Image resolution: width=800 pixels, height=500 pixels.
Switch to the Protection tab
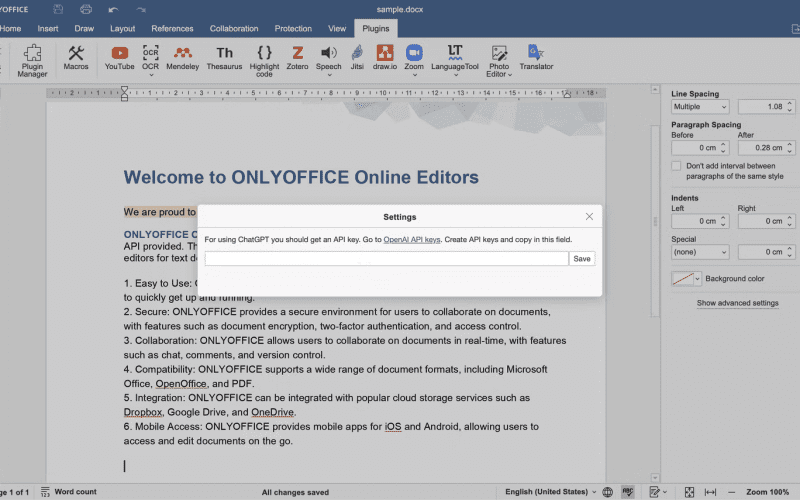tap(293, 29)
